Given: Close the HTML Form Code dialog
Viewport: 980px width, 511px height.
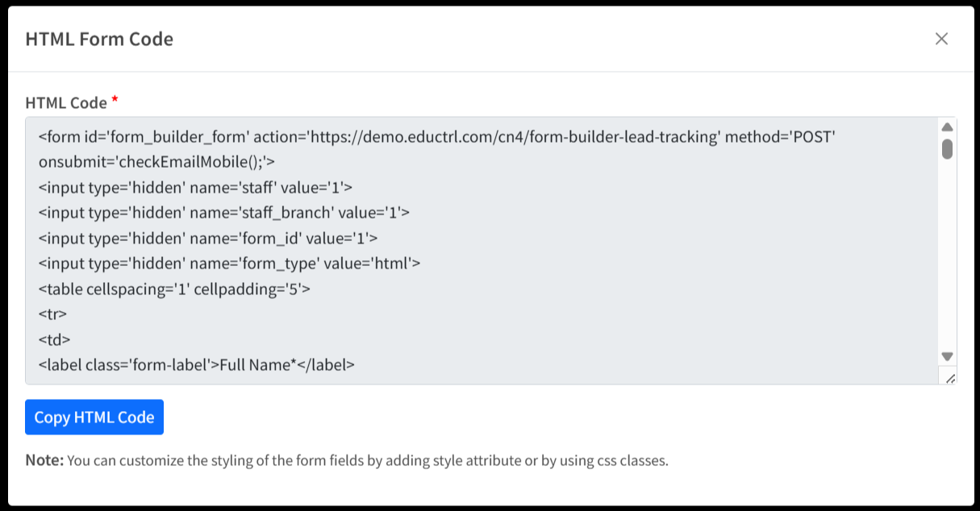Looking at the screenshot, I should pyautogui.click(x=941, y=39).
